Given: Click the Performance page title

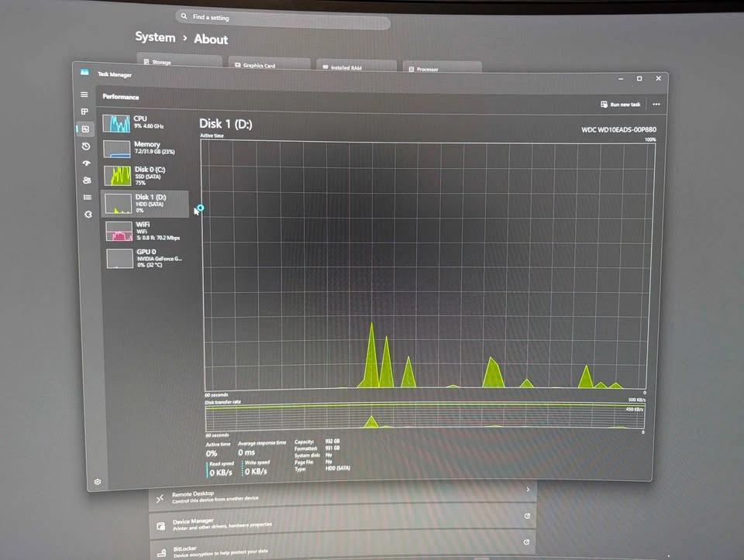Looking at the screenshot, I should tap(121, 97).
